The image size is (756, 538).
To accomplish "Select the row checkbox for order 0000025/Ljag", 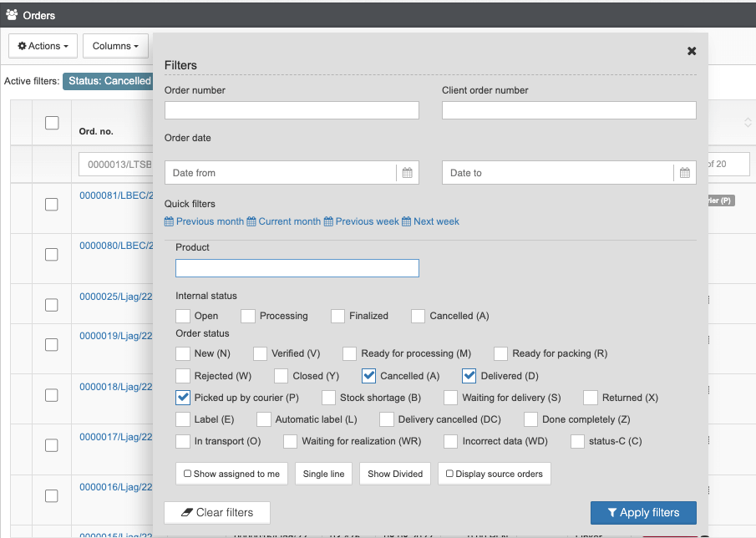I will 52,305.
